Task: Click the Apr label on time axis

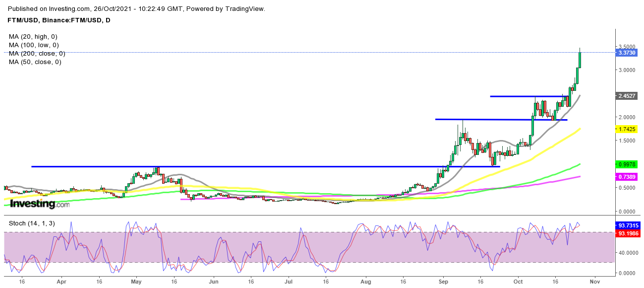Action: click(x=61, y=281)
